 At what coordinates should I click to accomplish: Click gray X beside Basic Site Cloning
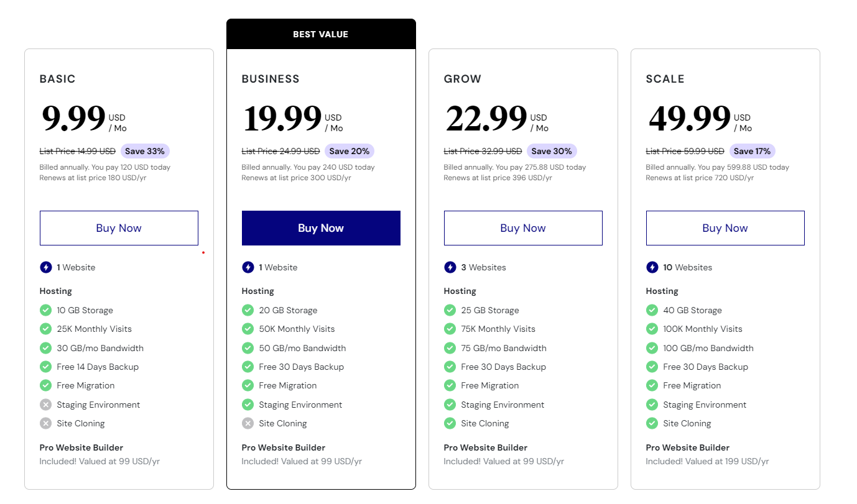pyautogui.click(x=45, y=423)
